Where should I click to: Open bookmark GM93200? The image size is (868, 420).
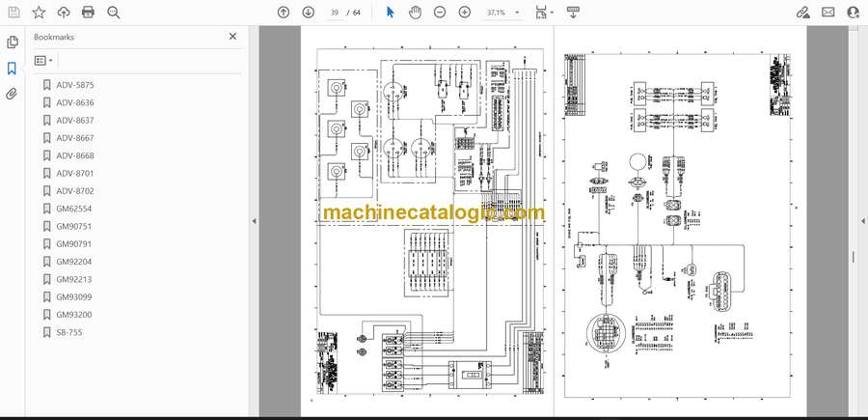point(73,315)
